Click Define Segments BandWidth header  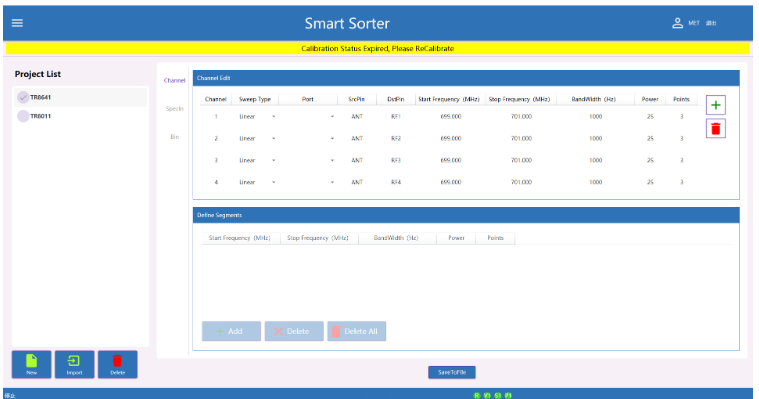396,238
